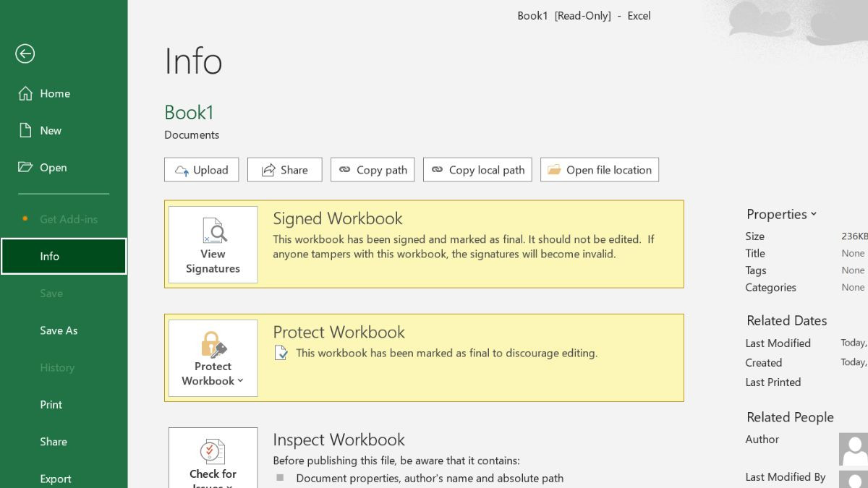Screen dimensions: 868x488
Task: Select New in the sidebar menu
Action: coord(64,130)
